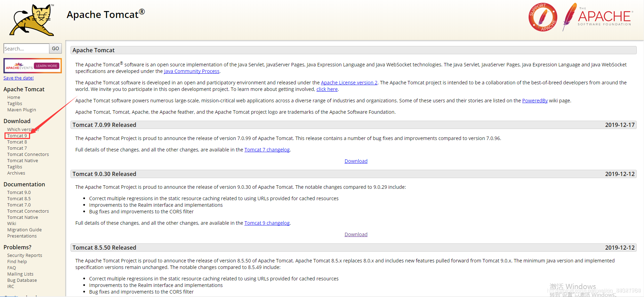Open Tomcat 8.5 documentation

point(19,198)
